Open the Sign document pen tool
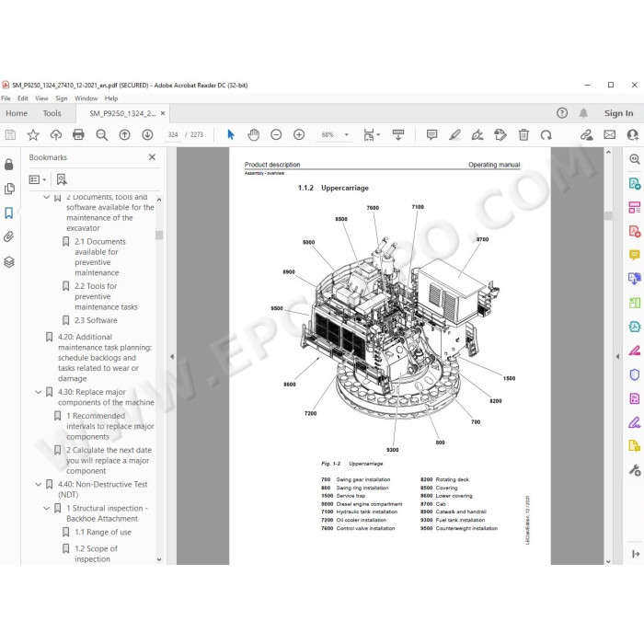This screenshot has height=644, width=644. click(477, 134)
